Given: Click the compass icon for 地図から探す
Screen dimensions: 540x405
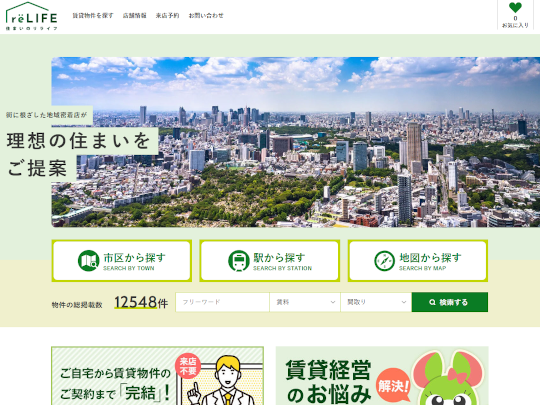Looking at the screenshot, I should click(x=384, y=261).
